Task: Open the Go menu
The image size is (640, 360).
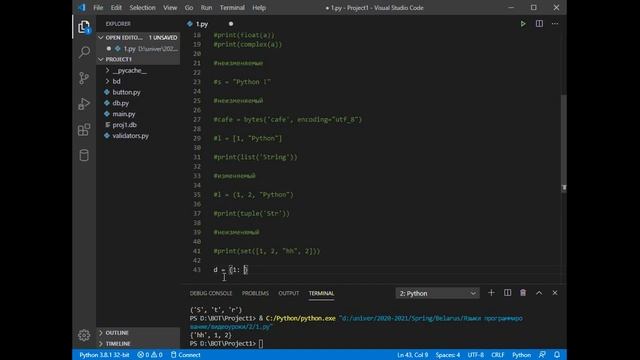Action: pyautogui.click(x=189, y=7)
